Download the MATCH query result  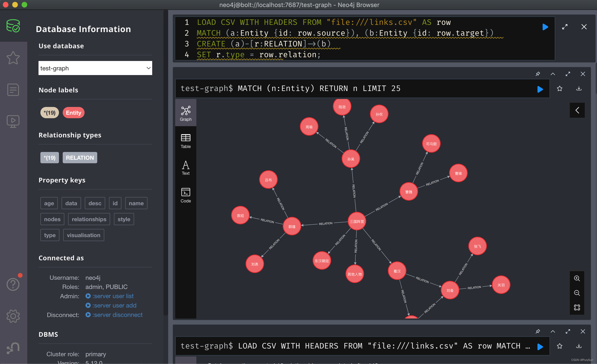(579, 89)
